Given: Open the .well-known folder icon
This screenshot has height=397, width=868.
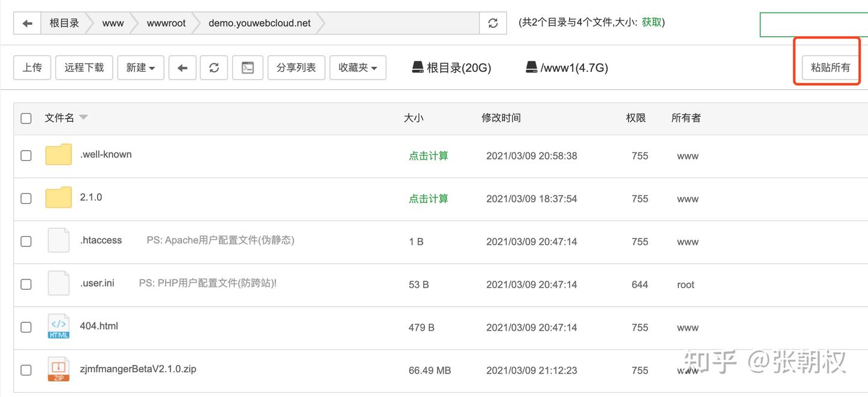Looking at the screenshot, I should (58, 155).
